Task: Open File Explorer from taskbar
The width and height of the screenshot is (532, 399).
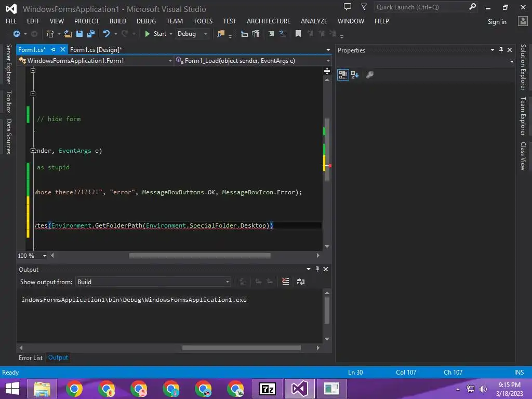Action: tap(42, 389)
